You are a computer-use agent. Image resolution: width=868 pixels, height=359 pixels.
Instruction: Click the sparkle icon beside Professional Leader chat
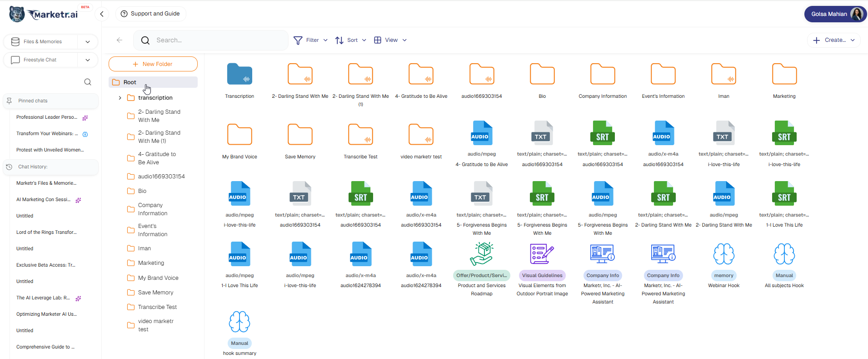click(x=85, y=117)
